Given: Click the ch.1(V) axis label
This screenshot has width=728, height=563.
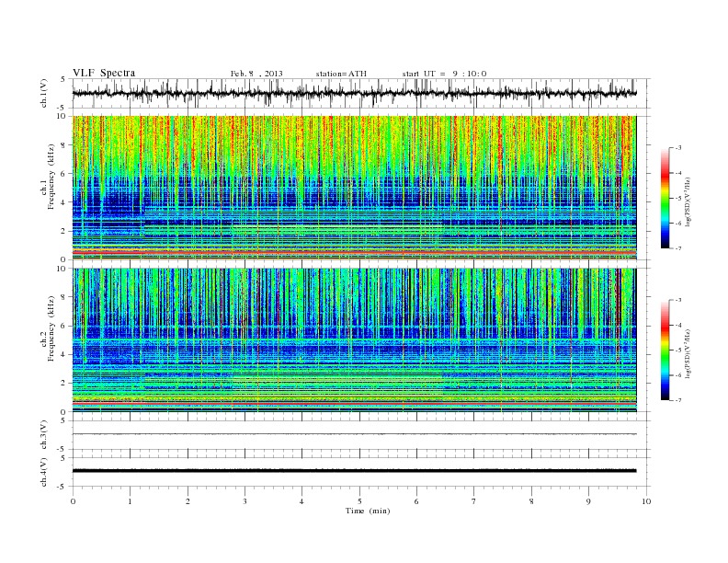Looking at the screenshot, I should pos(44,93).
